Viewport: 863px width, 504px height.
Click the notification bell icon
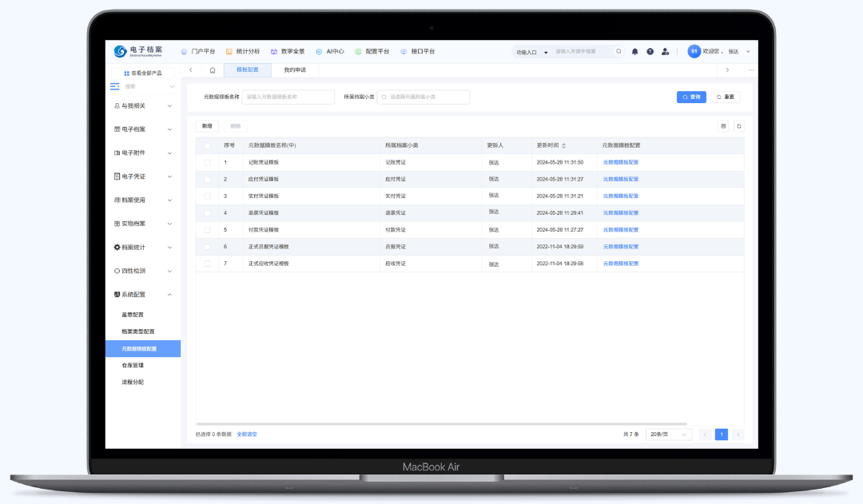635,51
